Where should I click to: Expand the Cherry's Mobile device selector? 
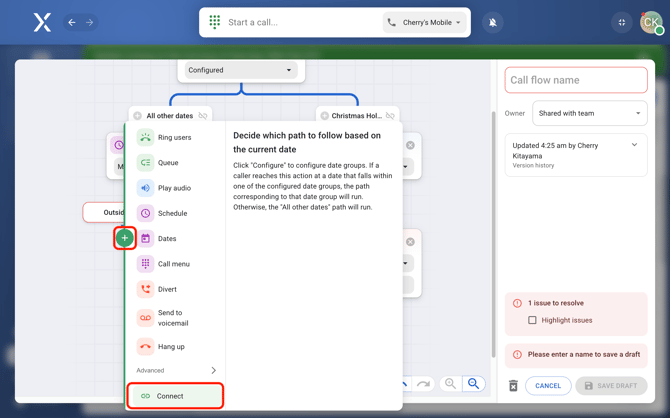(426, 22)
